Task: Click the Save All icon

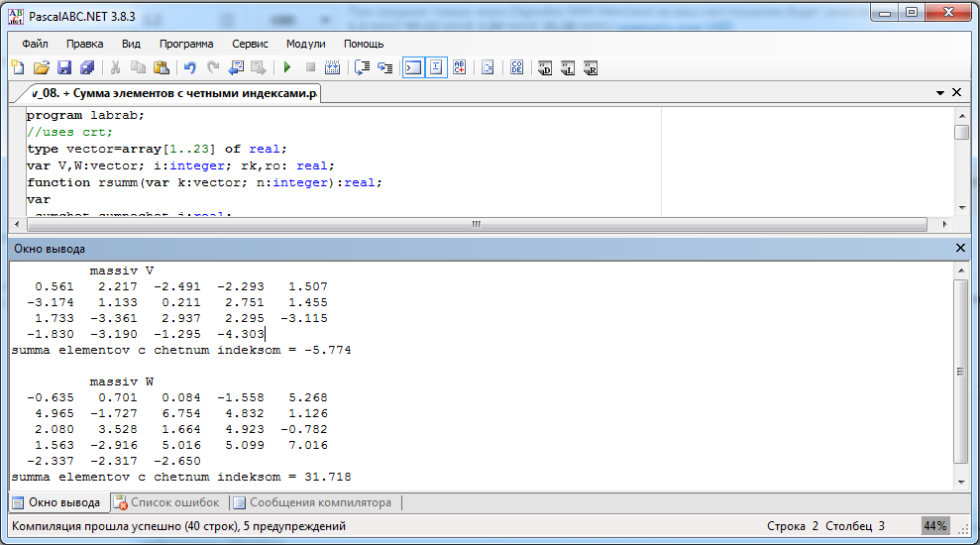Action: pos(87,67)
